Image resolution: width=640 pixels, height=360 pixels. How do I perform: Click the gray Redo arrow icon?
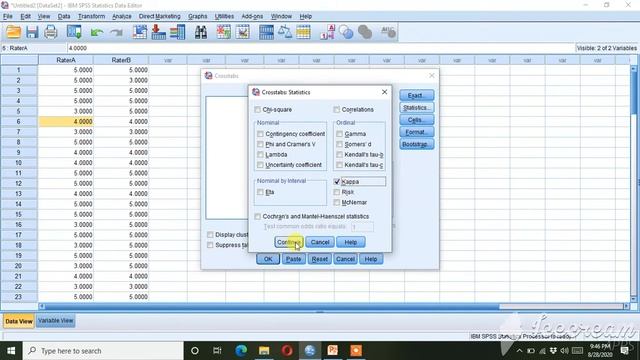116,32
